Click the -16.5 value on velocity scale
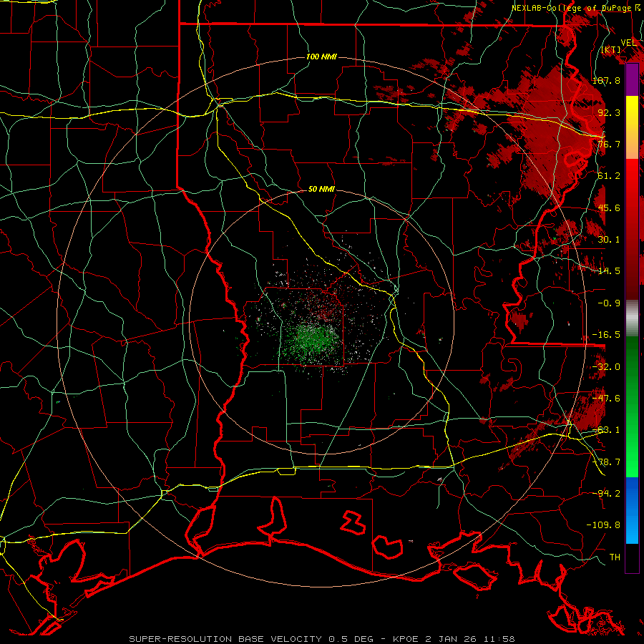 coord(607,335)
